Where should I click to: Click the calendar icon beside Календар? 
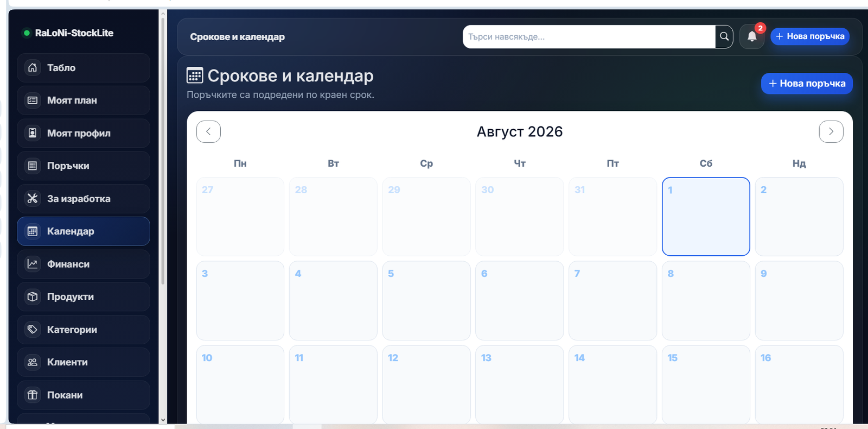(33, 231)
